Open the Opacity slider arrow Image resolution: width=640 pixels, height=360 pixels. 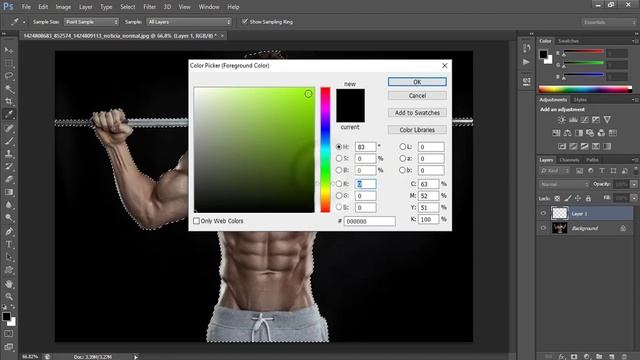[x=633, y=184]
